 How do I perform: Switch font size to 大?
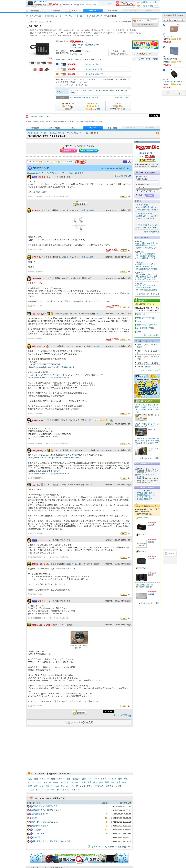(x=129, y=162)
